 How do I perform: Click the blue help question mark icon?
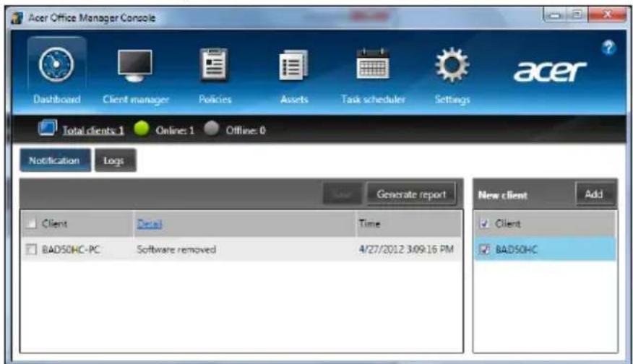click(608, 48)
